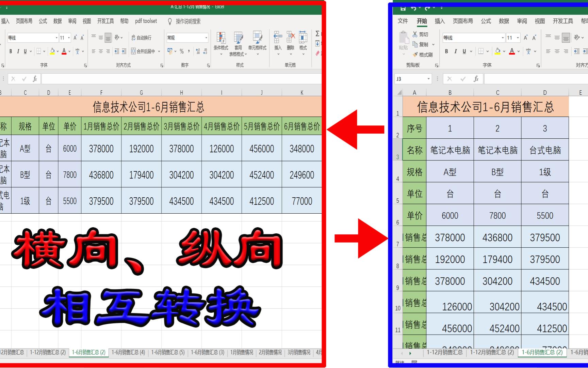588x368 pixels.
Task: Open font size dropdown in right window
Action: pyautogui.click(x=518, y=38)
